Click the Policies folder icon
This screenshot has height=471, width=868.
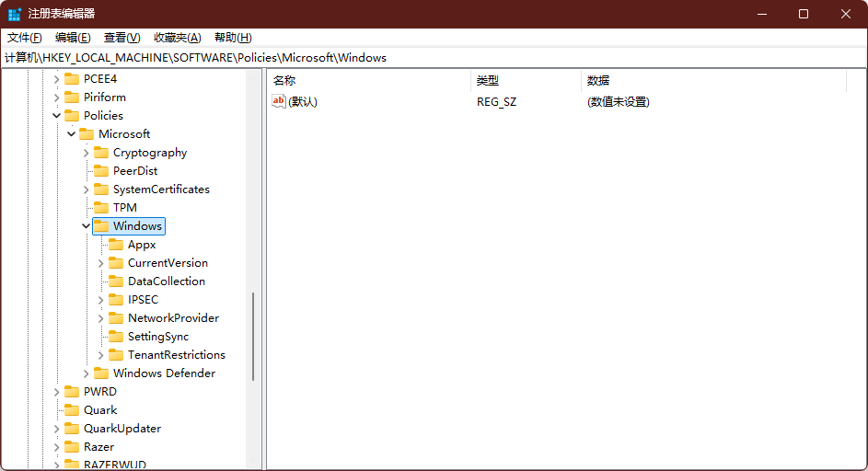pyautogui.click(x=72, y=115)
